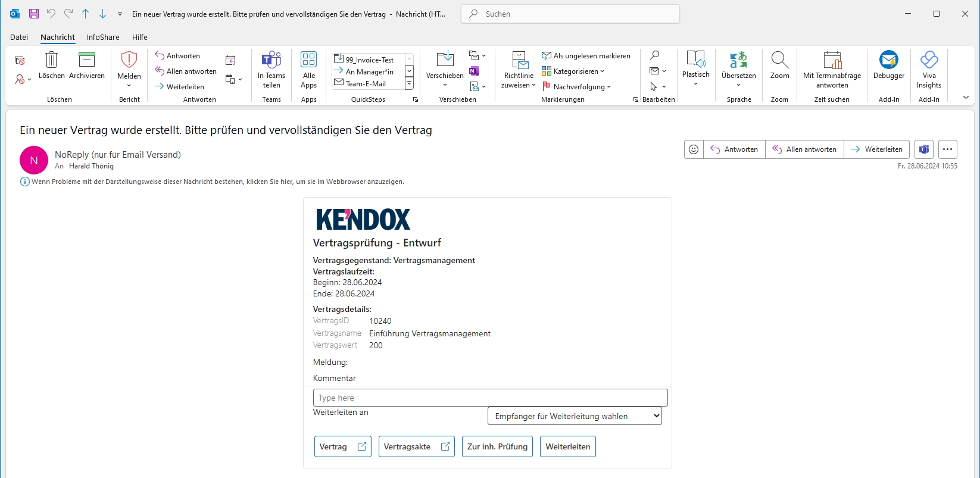The width and height of the screenshot is (980, 478).
Task: Click Mit Terminabfrage antworten
Action: pos(832,70)
